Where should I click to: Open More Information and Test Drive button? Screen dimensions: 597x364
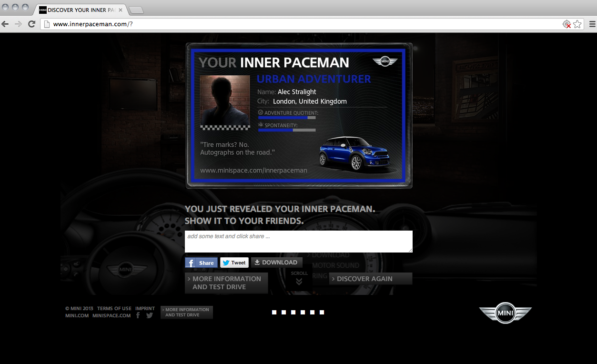(226, 283)
